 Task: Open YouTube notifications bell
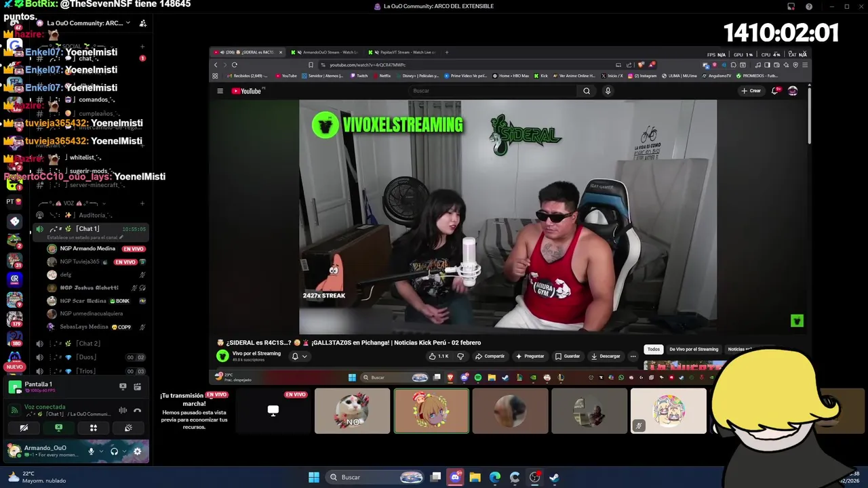click(x=775, y=91)
